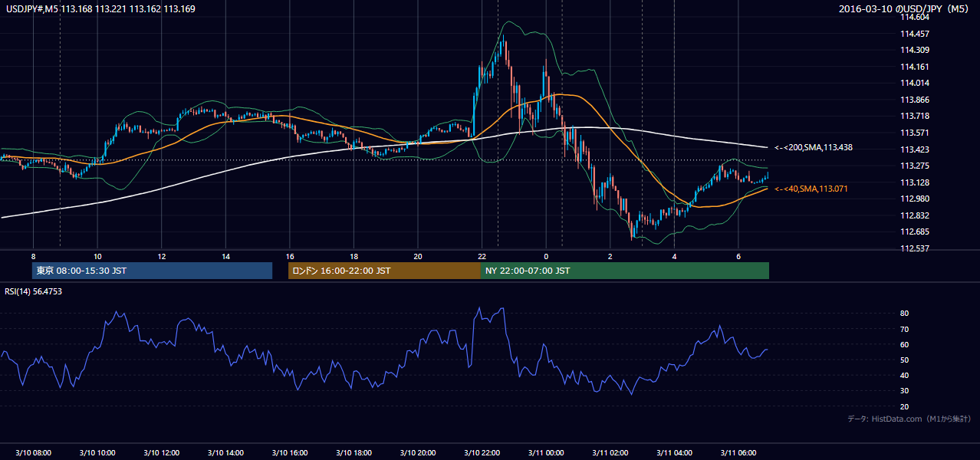
Task: Click the RSI scale value 40
Action: pos(905,375)
